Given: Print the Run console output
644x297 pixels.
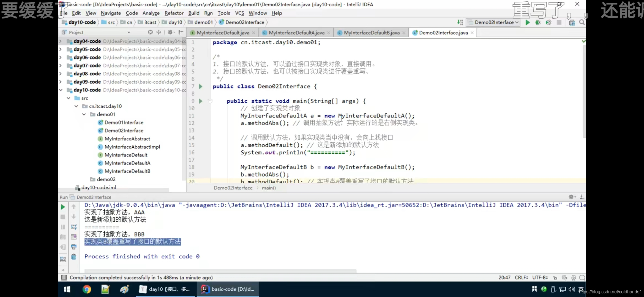Looking at the screenshot, I should pos(73,247).
